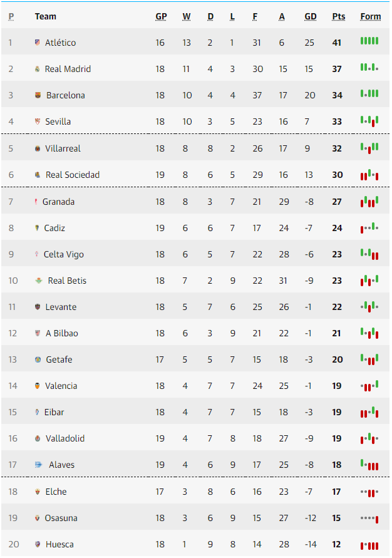Viewport: 392px width, 558px height.
Task: Click the Osasuna crest icon
Action: [38, 518]
